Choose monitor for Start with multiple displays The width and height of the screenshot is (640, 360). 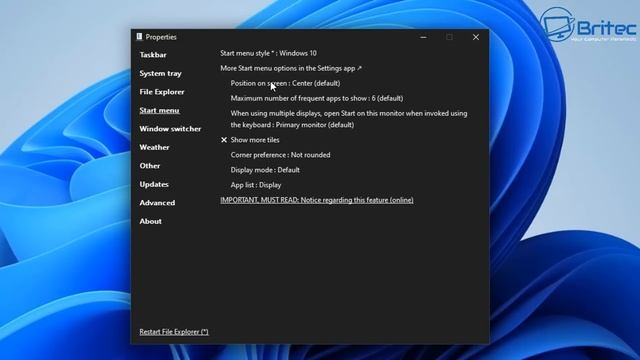(x=349, y=119)
